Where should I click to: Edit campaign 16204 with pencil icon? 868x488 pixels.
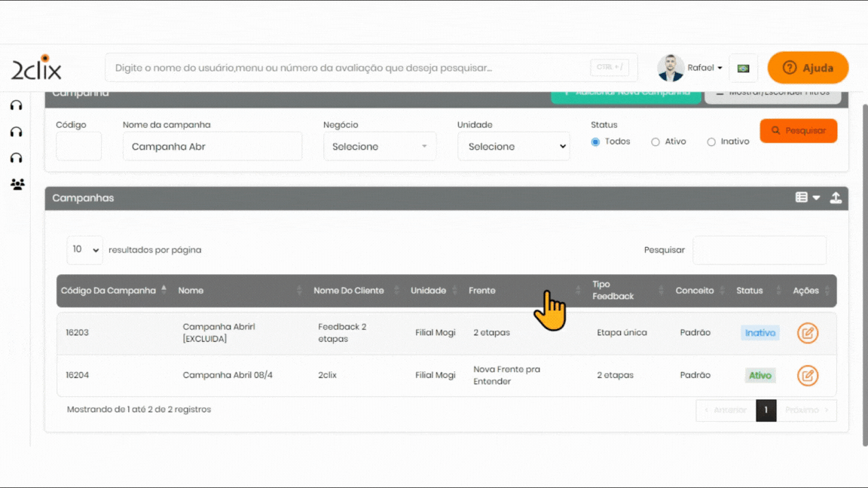click(x=807, y=375)
